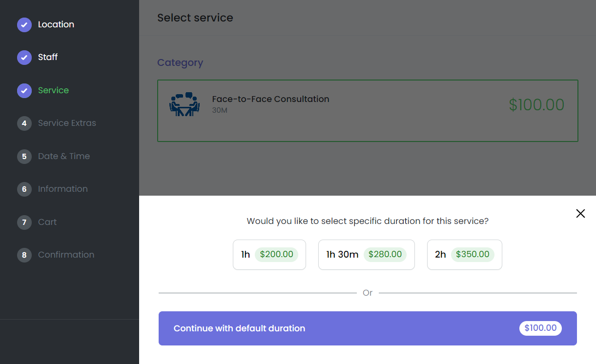The width and height of the screenshot is (596, 364).
Task: Select the 1h 30m duration option
Action: [366, 254]
